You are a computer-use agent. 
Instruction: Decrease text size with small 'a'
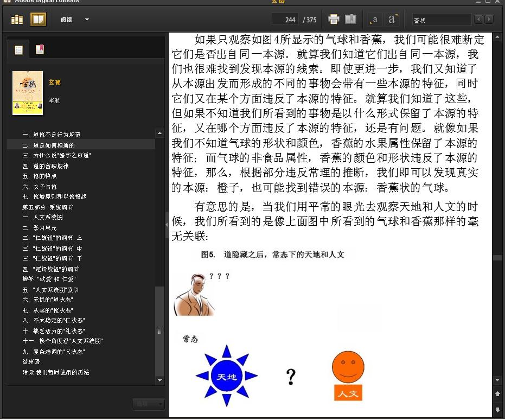coord(374,20)
